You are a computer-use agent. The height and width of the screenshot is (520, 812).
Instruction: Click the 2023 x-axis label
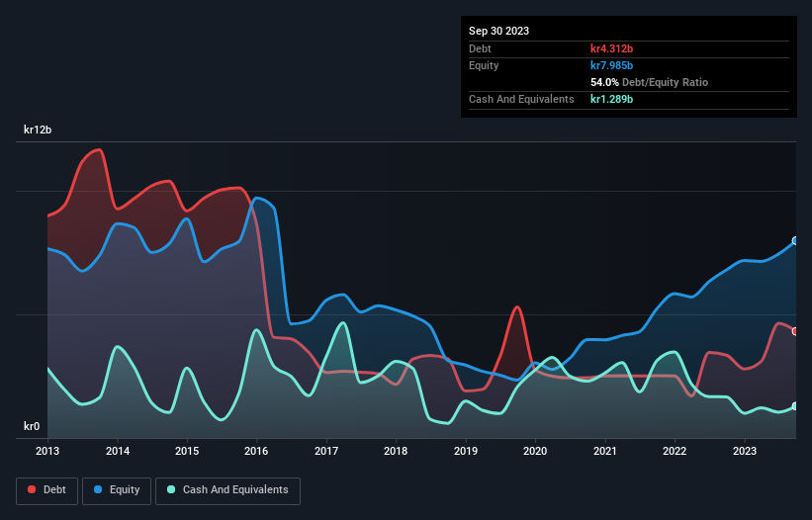coord(744,451)
